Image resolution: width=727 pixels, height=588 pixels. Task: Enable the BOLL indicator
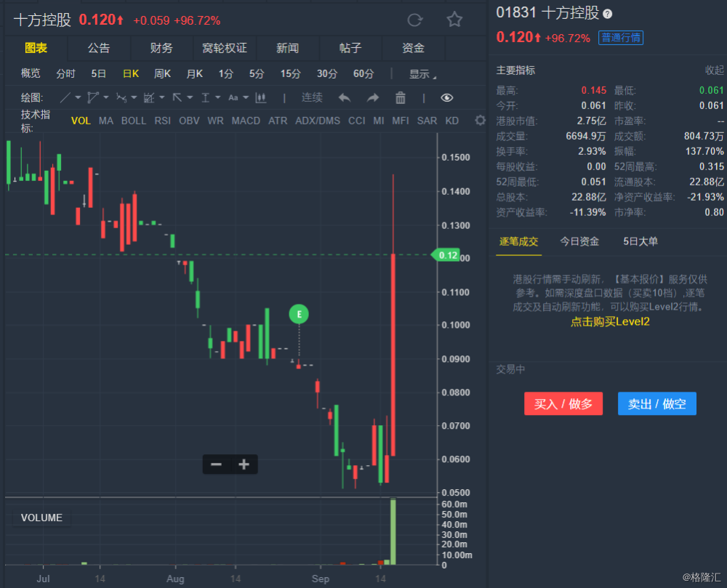pos(134,121)
